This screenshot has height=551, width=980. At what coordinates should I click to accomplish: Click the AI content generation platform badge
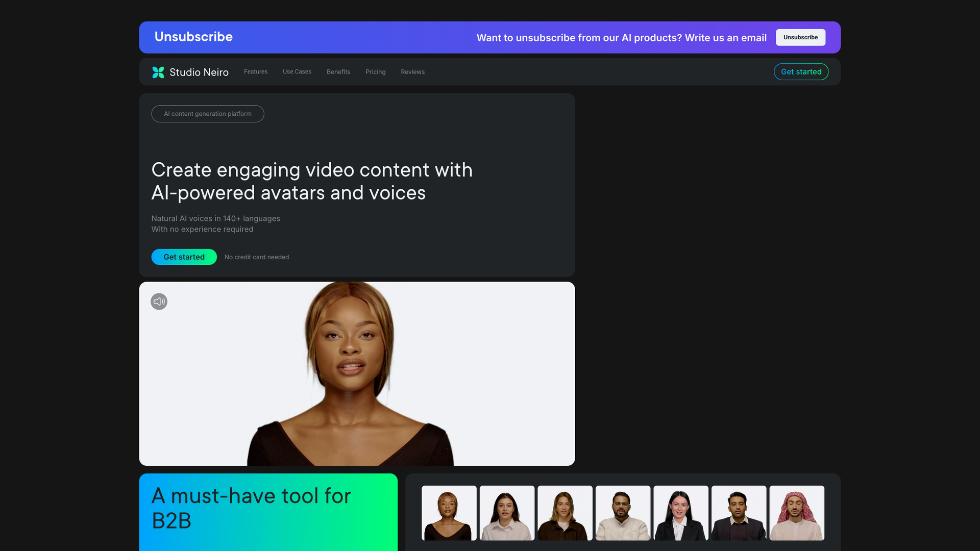point(207,113)
